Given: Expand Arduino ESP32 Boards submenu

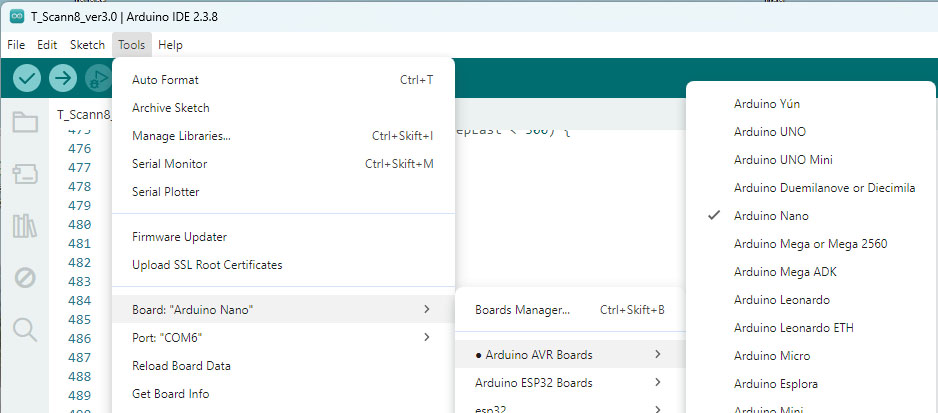Looking at the screenshot, I should click(570, 382).
